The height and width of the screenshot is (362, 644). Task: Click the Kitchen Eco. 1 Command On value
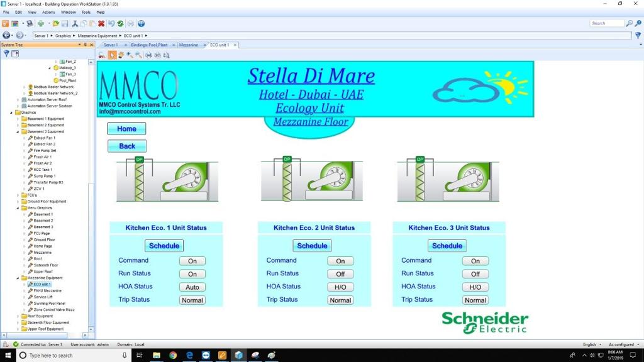(x=192, y=261)
